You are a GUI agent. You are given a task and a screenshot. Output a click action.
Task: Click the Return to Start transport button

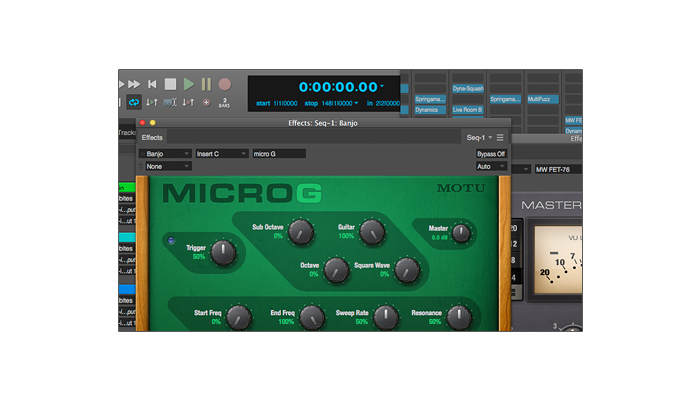point(152,84)
